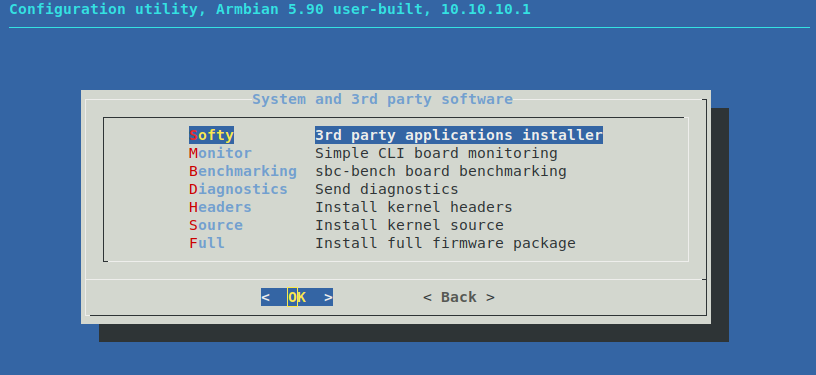Select the Full firmware menu entry

point(207,243)
